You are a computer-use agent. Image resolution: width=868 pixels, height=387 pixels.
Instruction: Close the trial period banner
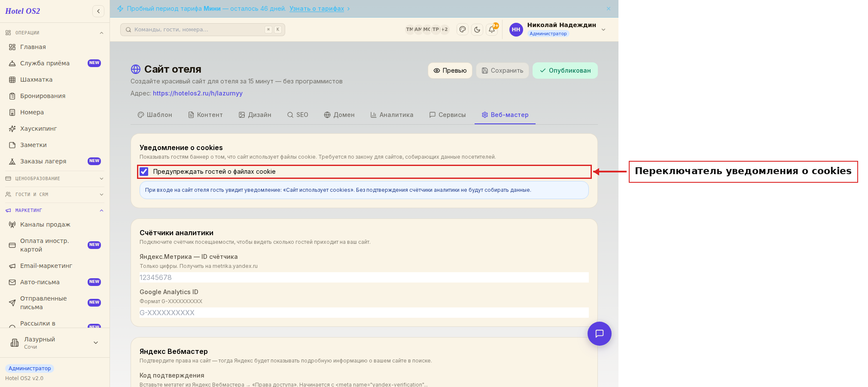click(609, 9)
